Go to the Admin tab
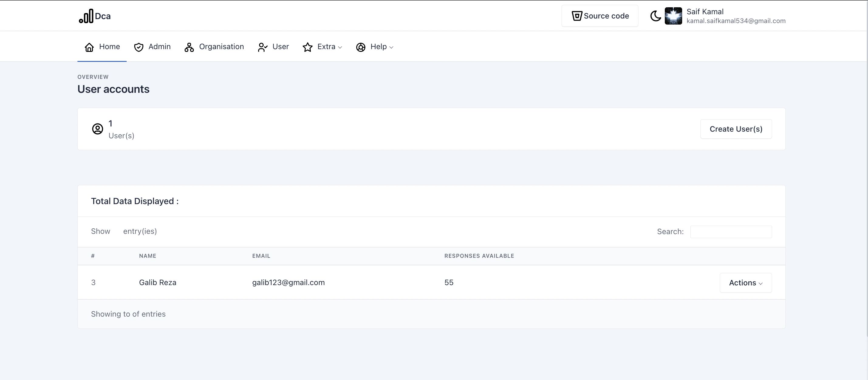The image size is (868, 380). [x=159, y=47]
